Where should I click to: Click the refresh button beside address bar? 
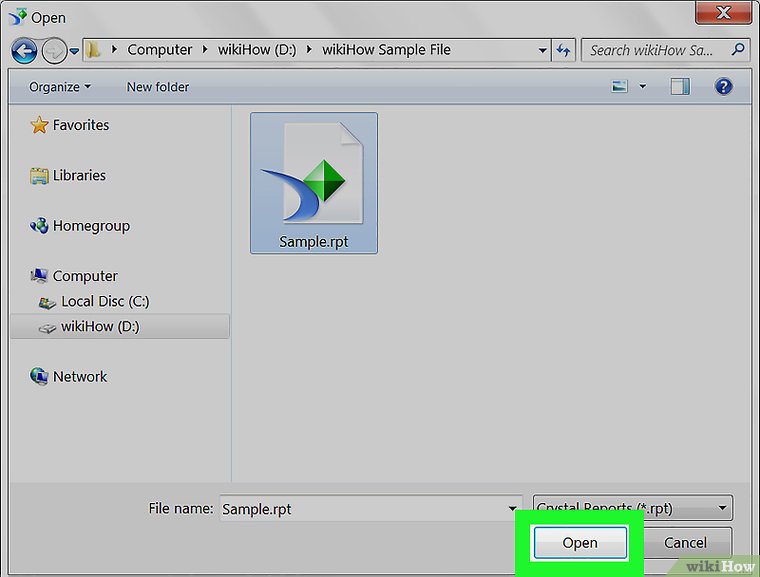(x=564, y=50)
